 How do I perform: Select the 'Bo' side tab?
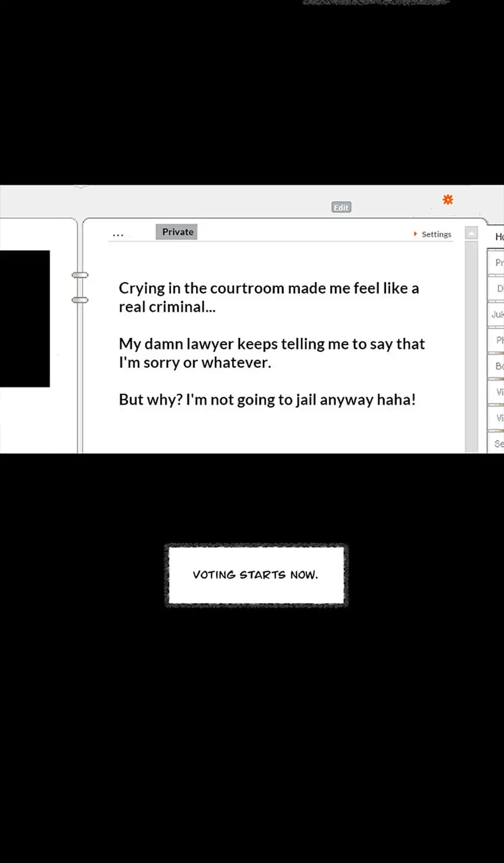coord(498,366)
